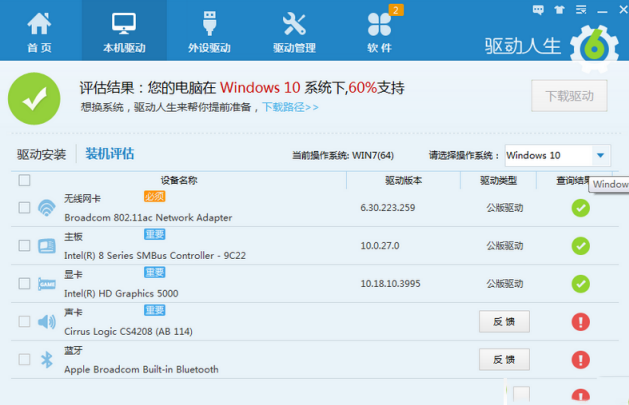
Task: Click the motherboard device icon
Action: click(x=47, y=246)
